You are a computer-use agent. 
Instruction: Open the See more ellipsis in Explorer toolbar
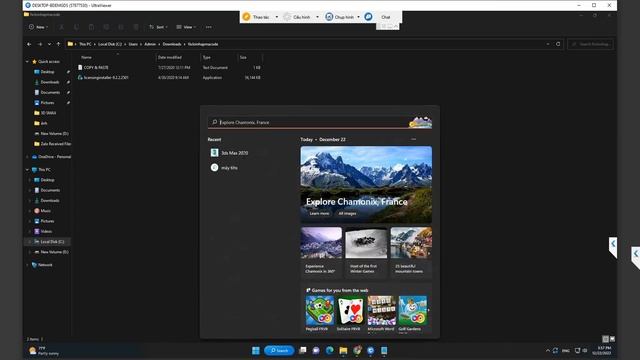209,27
